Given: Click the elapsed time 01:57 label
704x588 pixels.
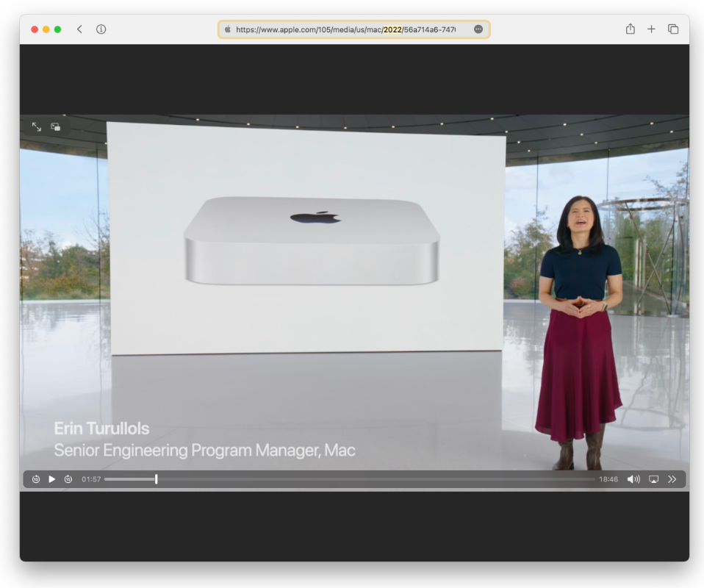Looking at the screenshot, I should [90, 479].
